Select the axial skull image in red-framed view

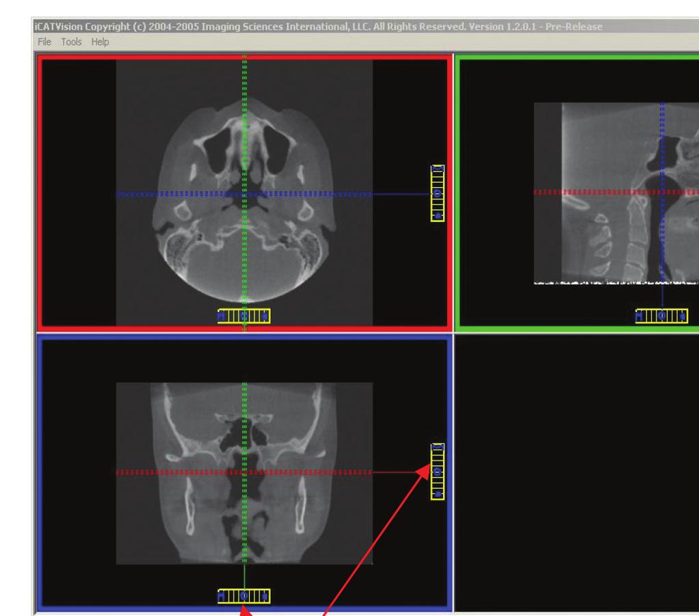(244, 193)
